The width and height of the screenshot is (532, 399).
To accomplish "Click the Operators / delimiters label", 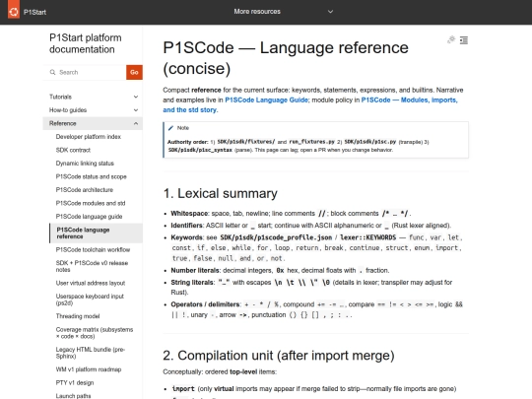I will (206, 304).
